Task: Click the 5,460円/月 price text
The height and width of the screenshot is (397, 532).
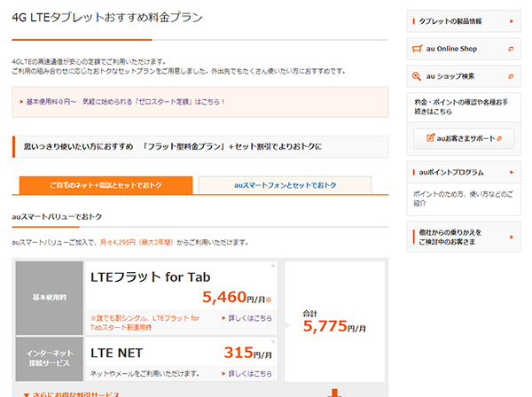Action: [237, 298]
